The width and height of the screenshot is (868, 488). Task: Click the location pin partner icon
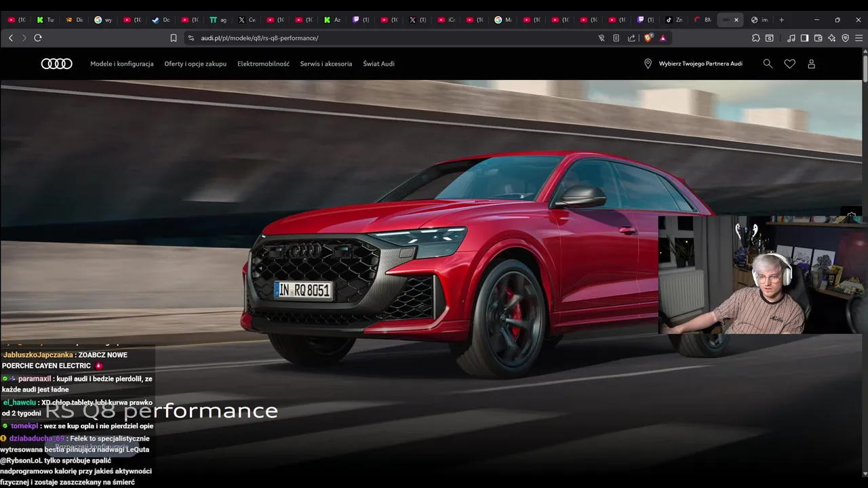click(648, 64)
